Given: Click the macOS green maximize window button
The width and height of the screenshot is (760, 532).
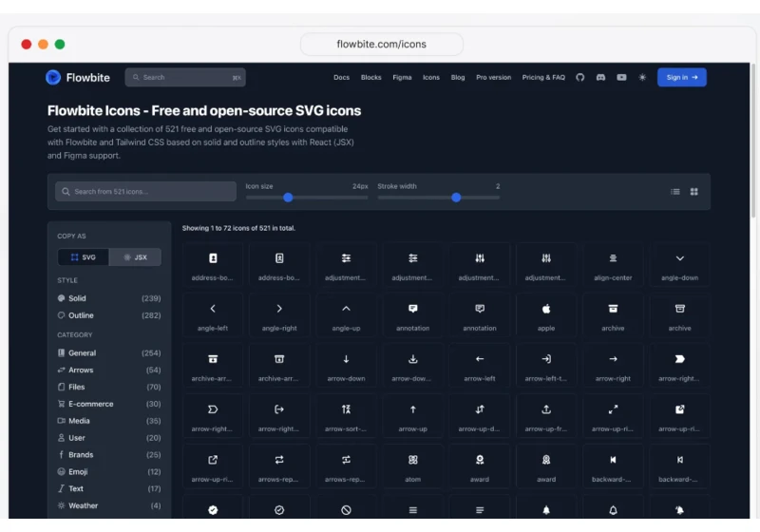Looking at the screenshot, I should [60, 45].
